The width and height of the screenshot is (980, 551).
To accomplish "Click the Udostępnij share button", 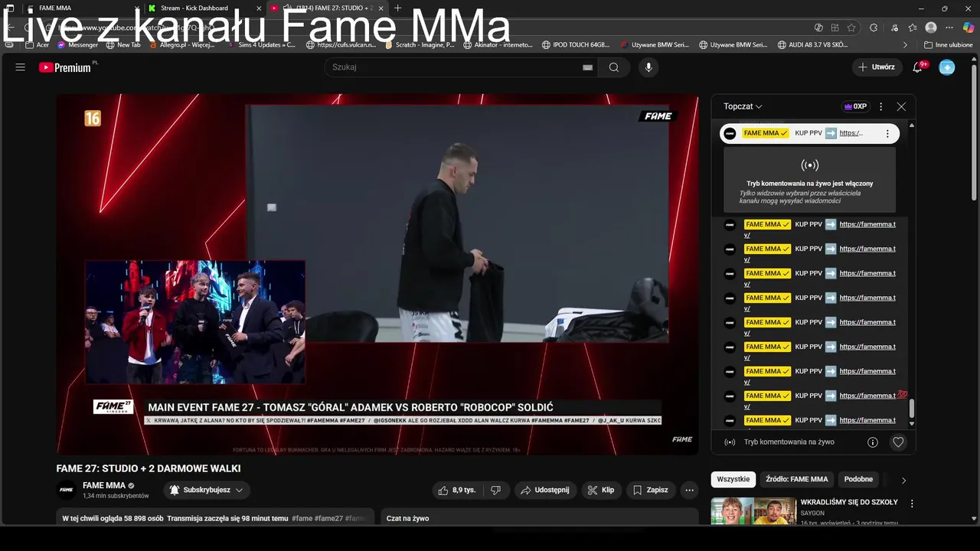I will [x=544, y=491].
